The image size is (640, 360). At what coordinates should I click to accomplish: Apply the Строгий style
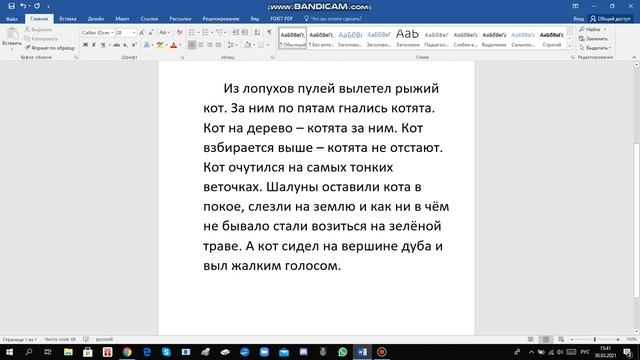pyautogui.click(x=552, y=38)
